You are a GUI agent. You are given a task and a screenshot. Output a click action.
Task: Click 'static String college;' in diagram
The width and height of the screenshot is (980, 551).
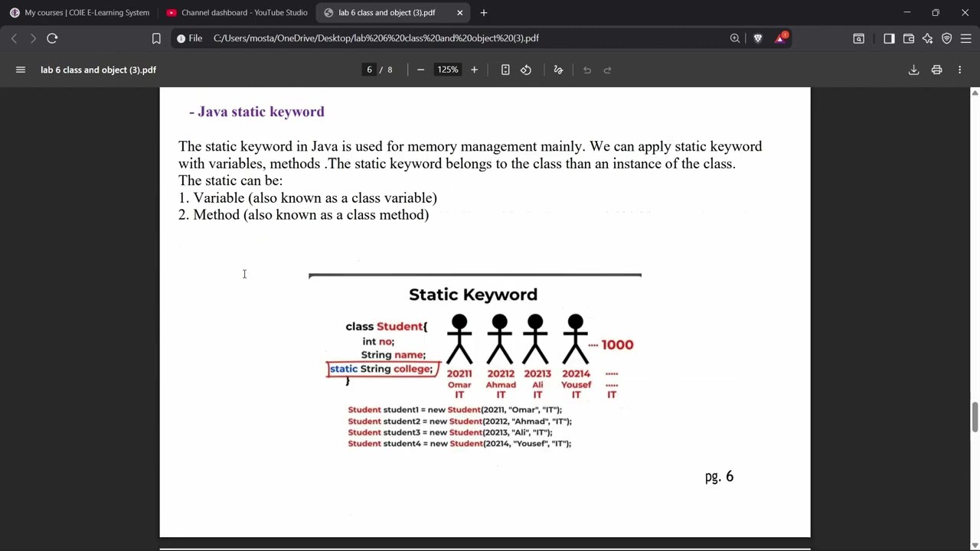click(381, 369)
